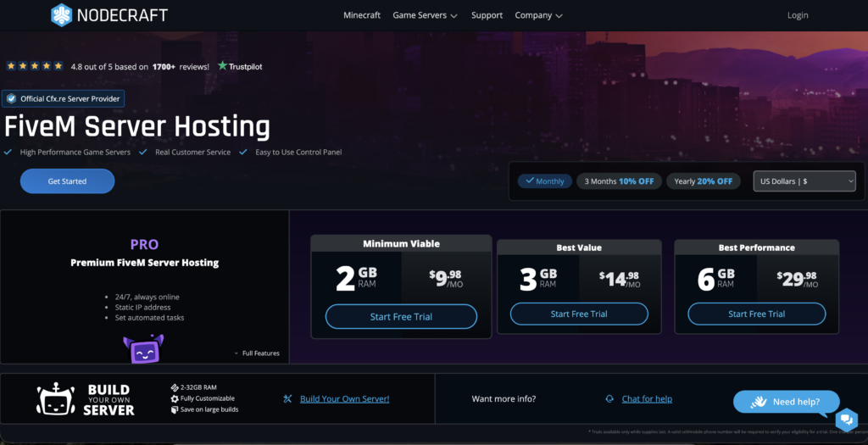Click the 1700+ reviews text

[x=181, y=66]
